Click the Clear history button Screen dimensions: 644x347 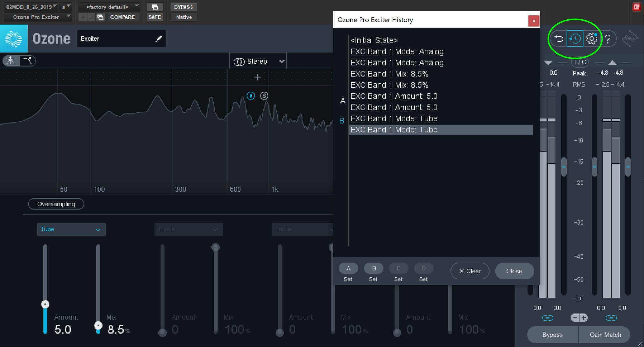coord(470,271)
